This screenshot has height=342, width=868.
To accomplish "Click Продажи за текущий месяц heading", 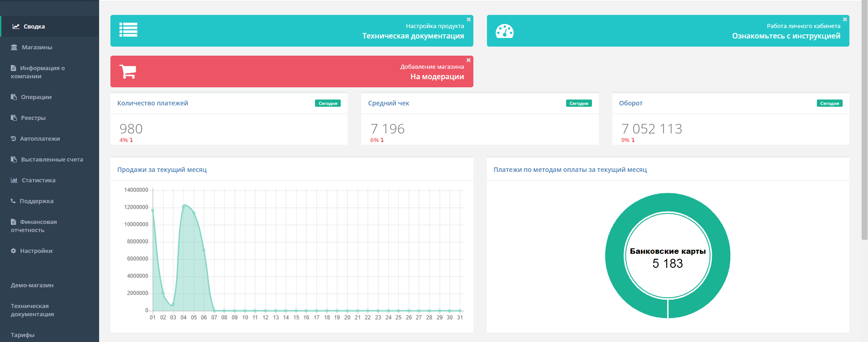I will coord(162,170).
